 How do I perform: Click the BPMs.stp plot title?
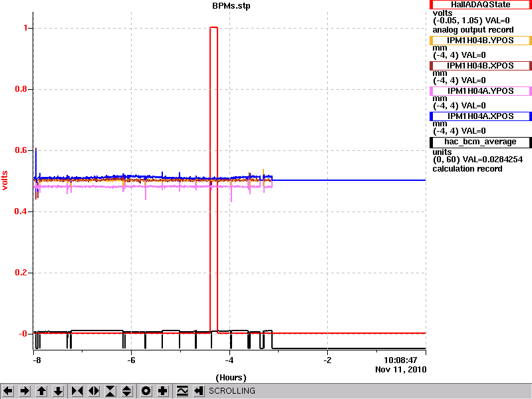[231, 6]
